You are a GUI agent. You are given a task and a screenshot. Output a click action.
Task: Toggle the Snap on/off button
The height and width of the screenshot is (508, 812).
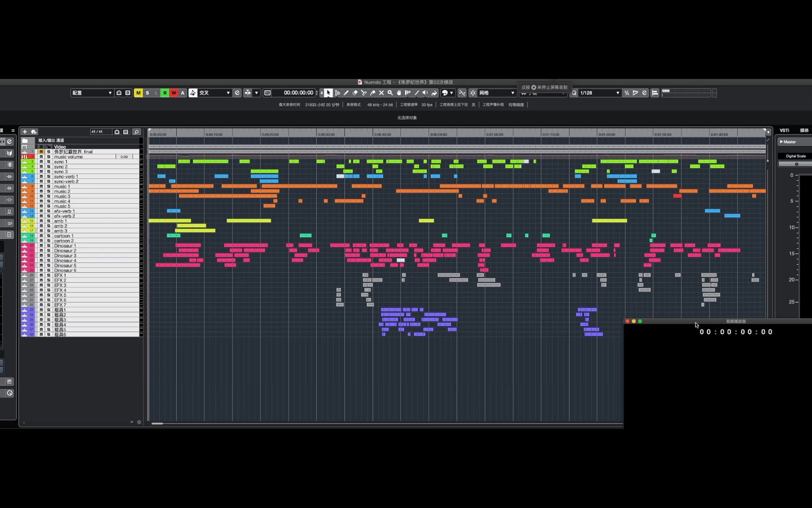473,93
